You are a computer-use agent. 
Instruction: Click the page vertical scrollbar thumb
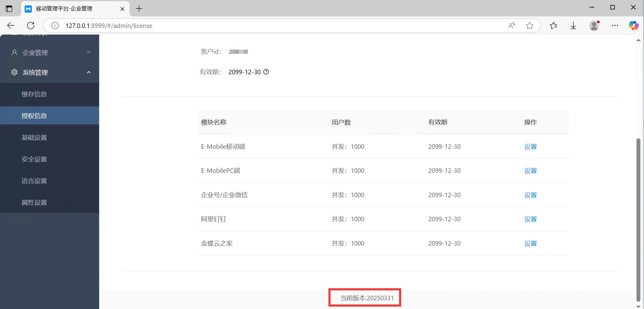tap(638, 219)
